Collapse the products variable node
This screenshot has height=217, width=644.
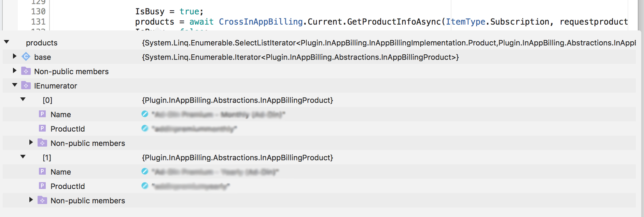tap(6, 42)
